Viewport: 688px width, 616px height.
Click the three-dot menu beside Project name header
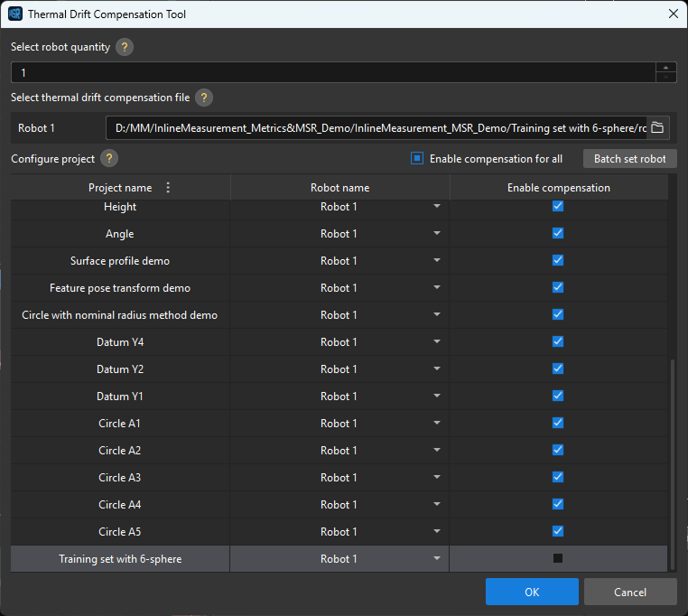click(x=167, y=188)
